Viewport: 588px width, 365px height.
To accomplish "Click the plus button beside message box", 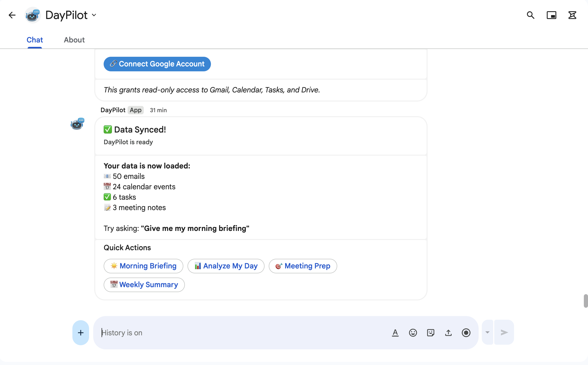I will coord(81,333).
